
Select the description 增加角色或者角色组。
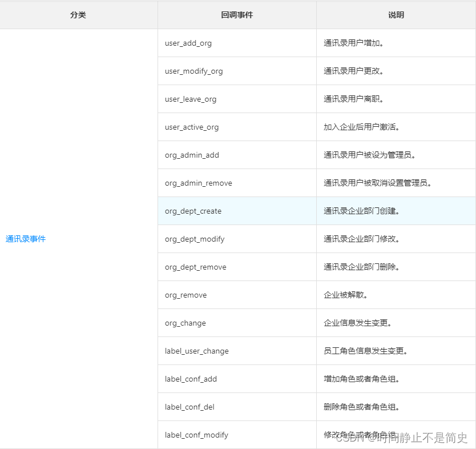coord(362,379)
